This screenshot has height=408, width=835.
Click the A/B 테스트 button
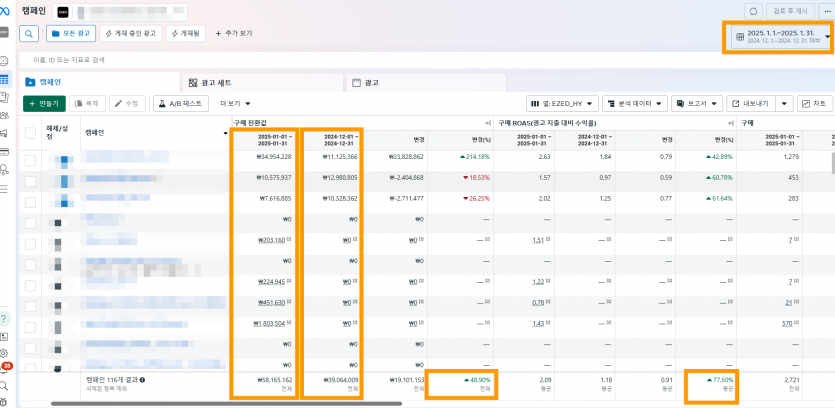click(x=181, y=103)
